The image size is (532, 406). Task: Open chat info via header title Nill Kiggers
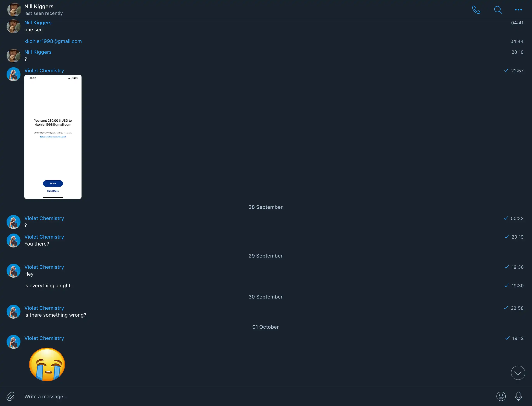click(39, 7)
